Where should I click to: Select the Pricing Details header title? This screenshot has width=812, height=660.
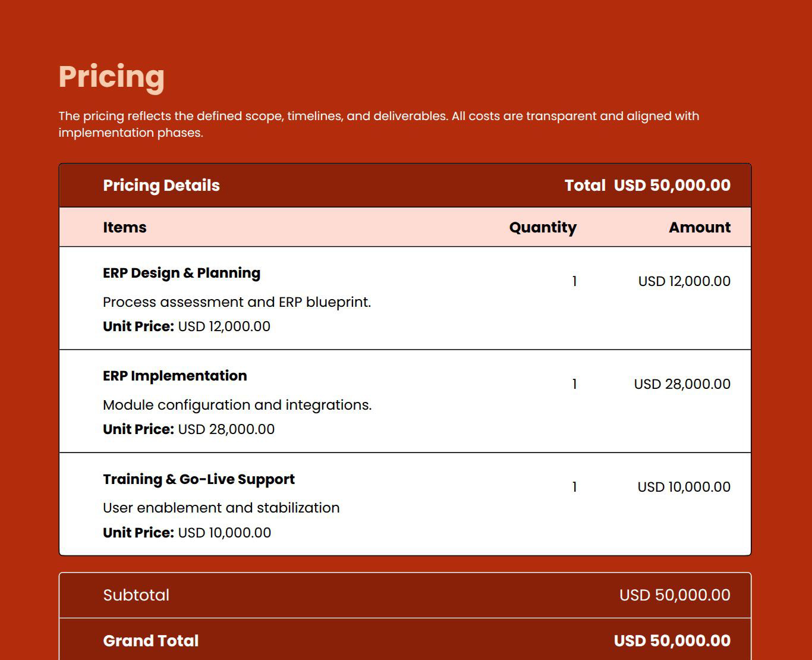click(x=161, y=186)
